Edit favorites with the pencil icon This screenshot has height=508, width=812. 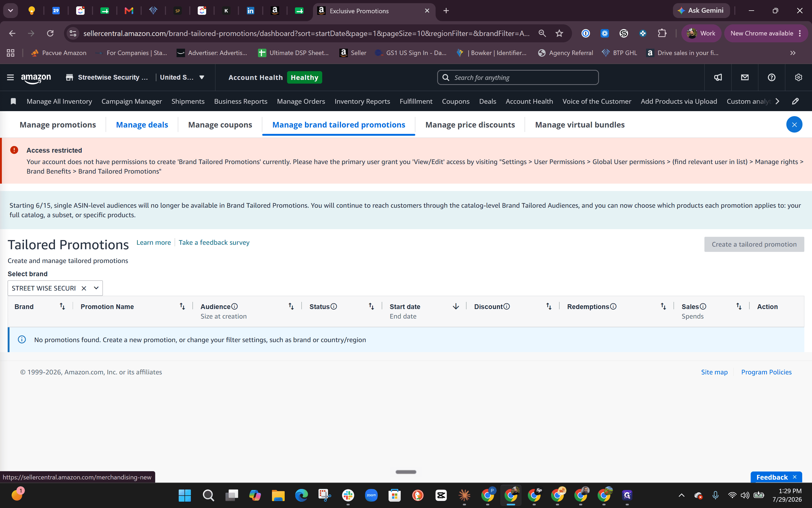coord(795,101)
